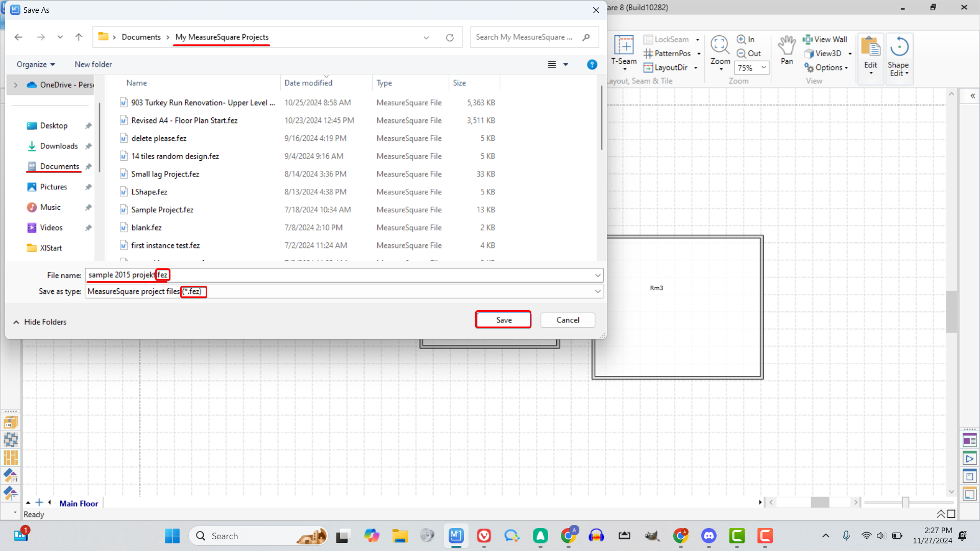Viewport: 980px width, 551px height.
Task: Click the Cancel button
Action: click(x=568, y=320)
